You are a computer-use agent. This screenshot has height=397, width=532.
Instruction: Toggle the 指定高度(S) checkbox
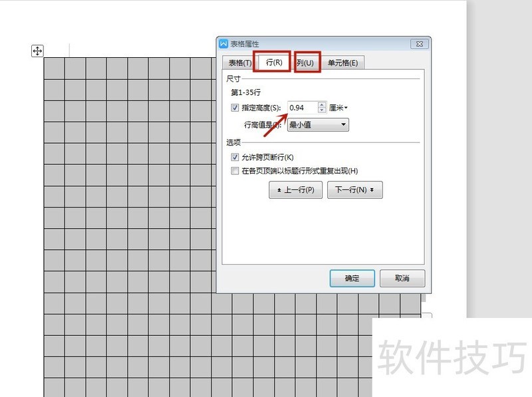pyautogui.click(x=235, y=108)
